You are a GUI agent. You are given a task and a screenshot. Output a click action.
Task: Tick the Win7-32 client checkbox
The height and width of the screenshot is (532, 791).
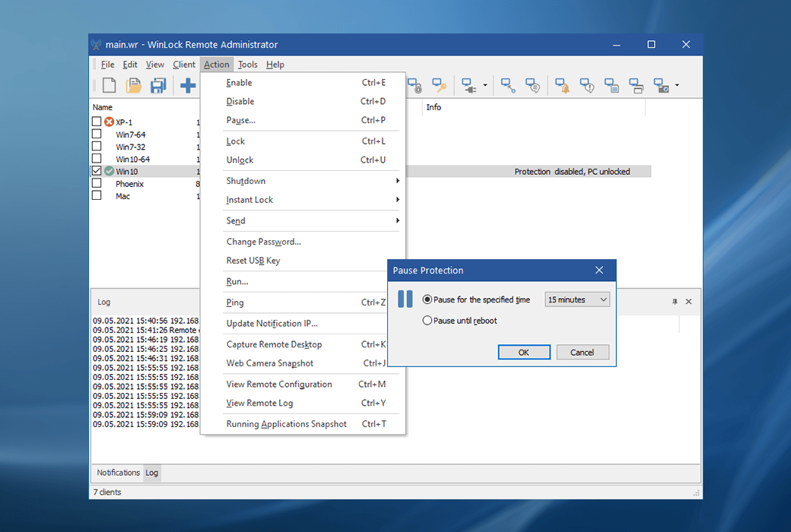tap(97, 146)
